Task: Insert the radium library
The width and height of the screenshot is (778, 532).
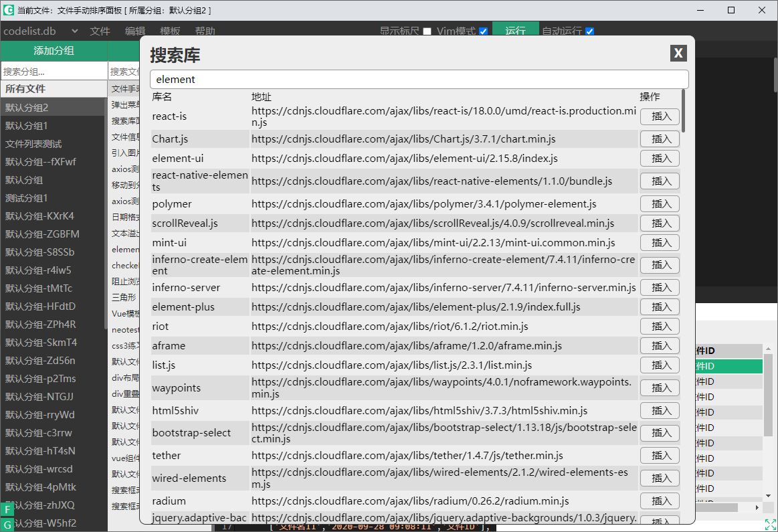Action: point(660,501)
